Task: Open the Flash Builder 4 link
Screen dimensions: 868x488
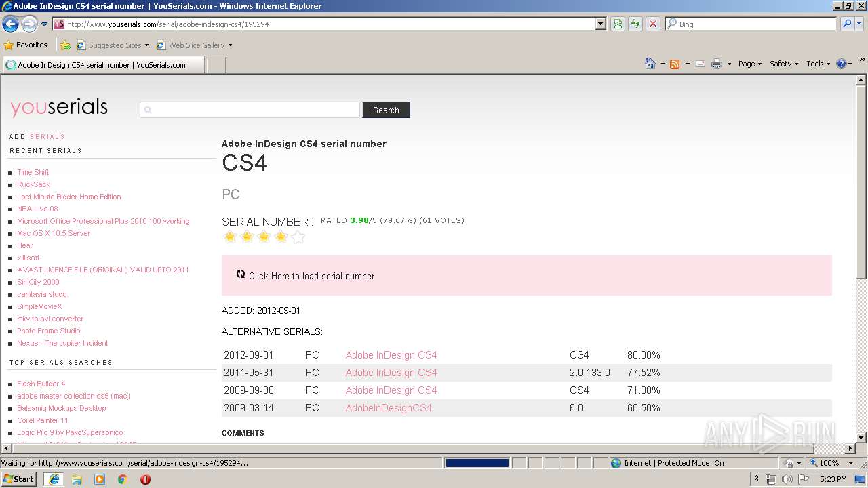Action: 41,384
